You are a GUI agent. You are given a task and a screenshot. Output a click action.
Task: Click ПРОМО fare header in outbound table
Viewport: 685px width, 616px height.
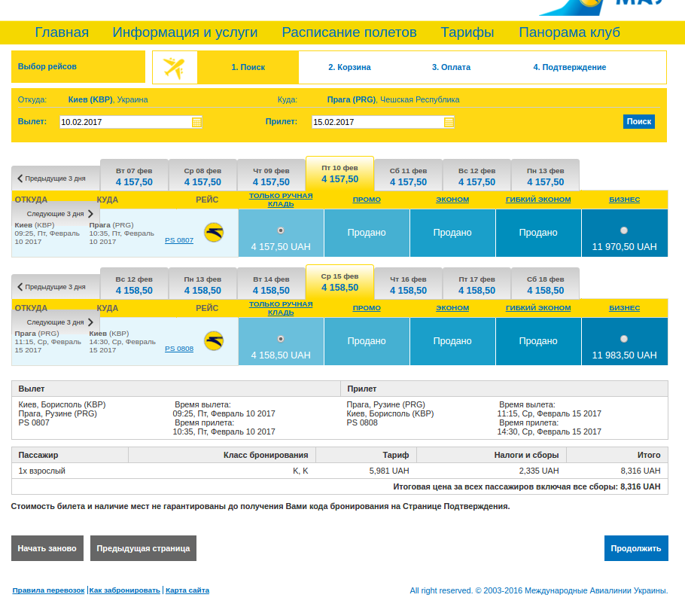367,200
